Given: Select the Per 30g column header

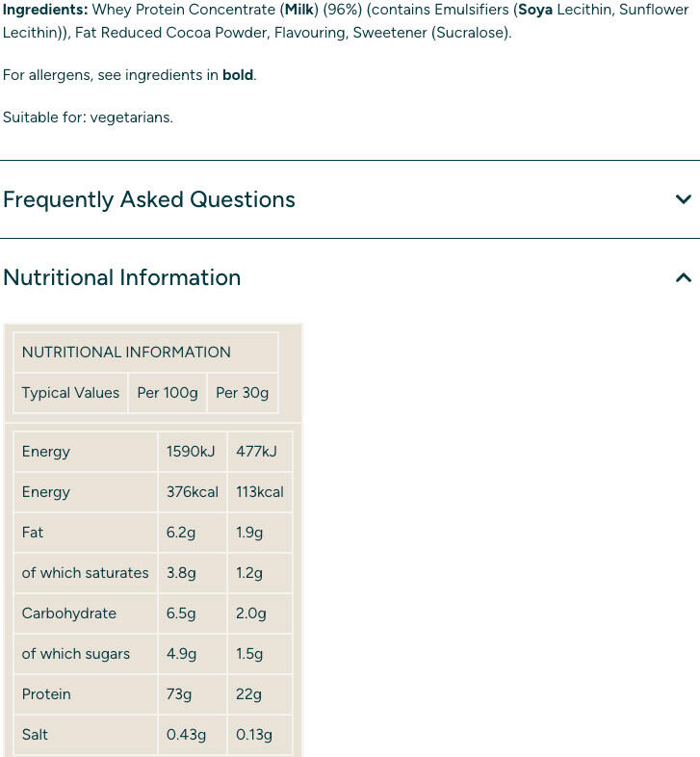Looking at the screenshot, I should 243,393.
